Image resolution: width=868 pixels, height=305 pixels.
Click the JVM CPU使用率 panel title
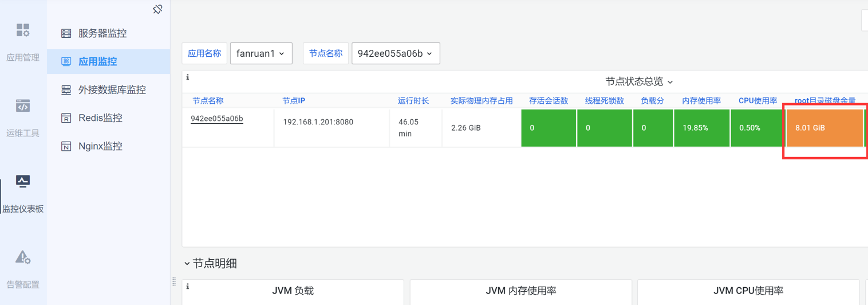pos(748,291)
